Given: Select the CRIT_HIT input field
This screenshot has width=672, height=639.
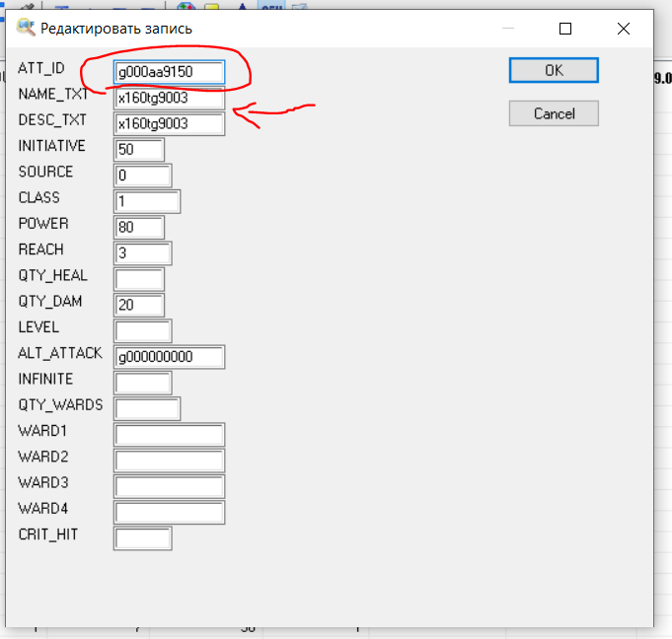Looking at the screenshot, I should 143,537.
